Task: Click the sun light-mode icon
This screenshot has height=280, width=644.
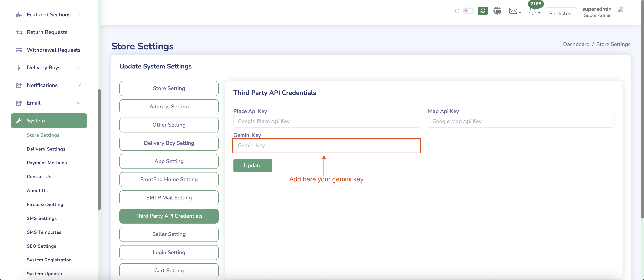Action: (457, 11)
